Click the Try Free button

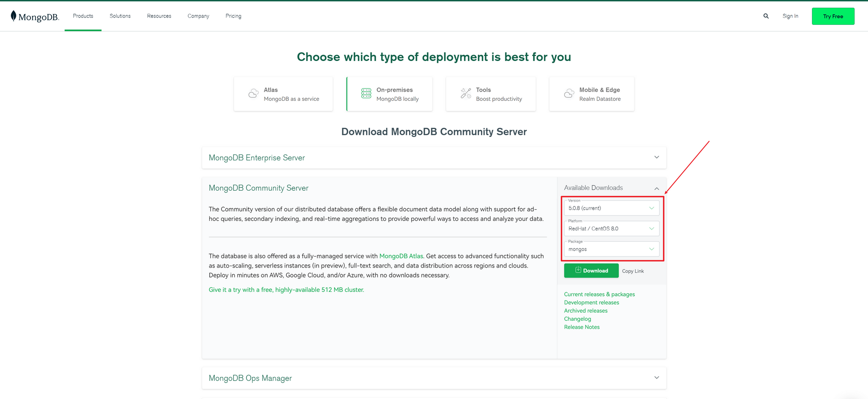(833, 16)
